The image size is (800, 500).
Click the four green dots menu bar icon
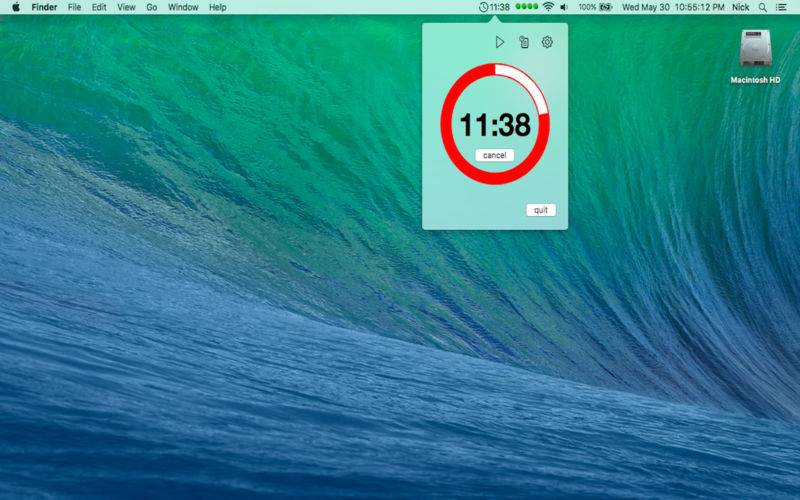coord(527,7)
